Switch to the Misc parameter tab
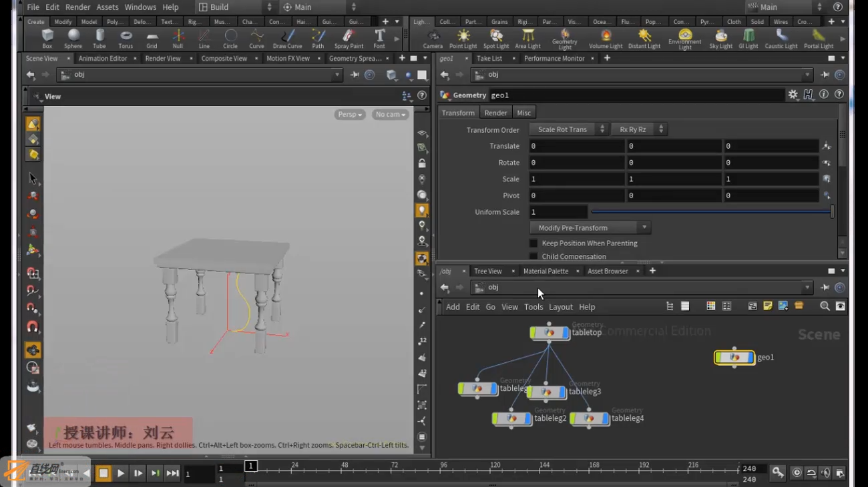This screenshot has width=868, height=487. (524, 113)
